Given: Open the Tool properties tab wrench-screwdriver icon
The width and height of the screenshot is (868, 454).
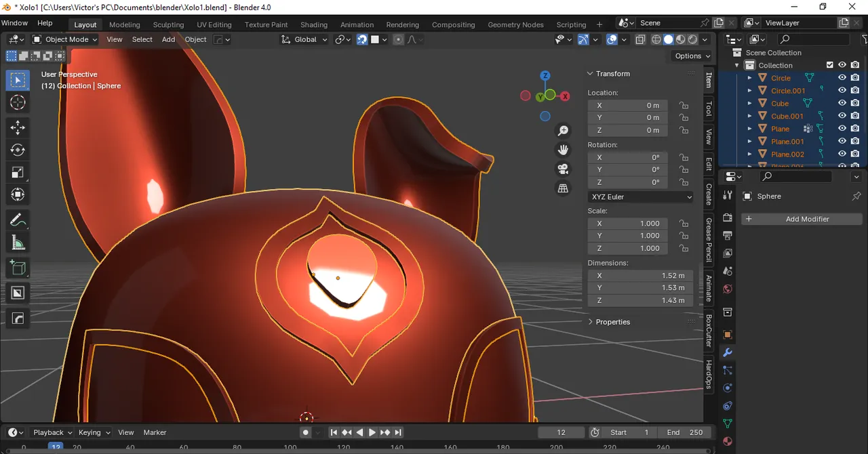Looking at the screenshot, I should 728,195.
